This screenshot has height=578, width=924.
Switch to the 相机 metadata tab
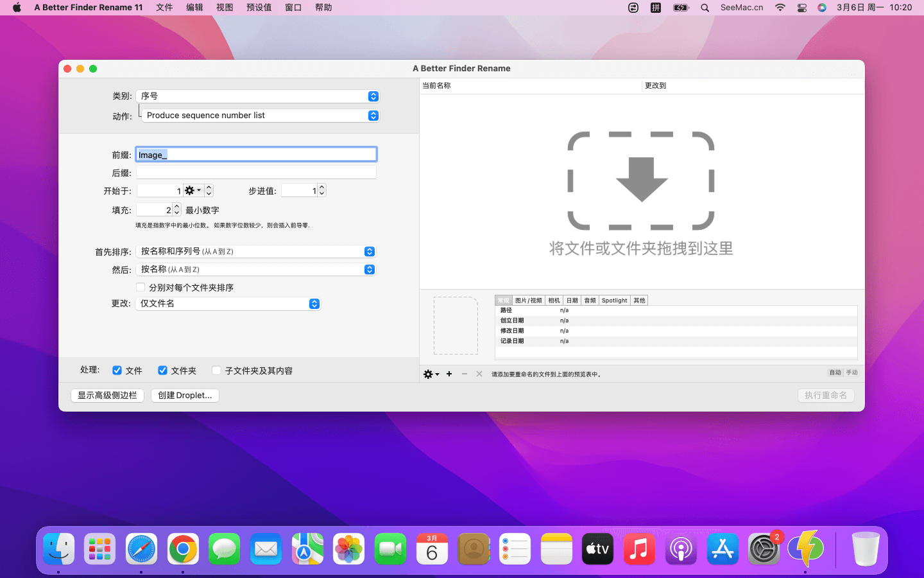click(x=554, y=300)
